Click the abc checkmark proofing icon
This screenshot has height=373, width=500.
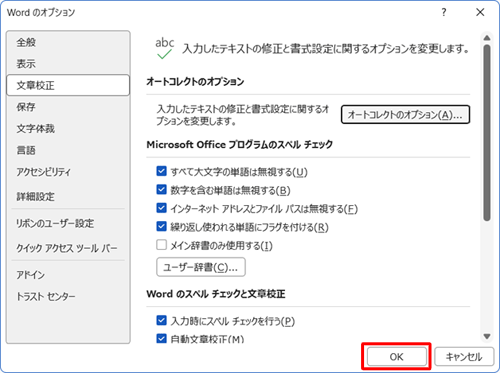(164, 49)
